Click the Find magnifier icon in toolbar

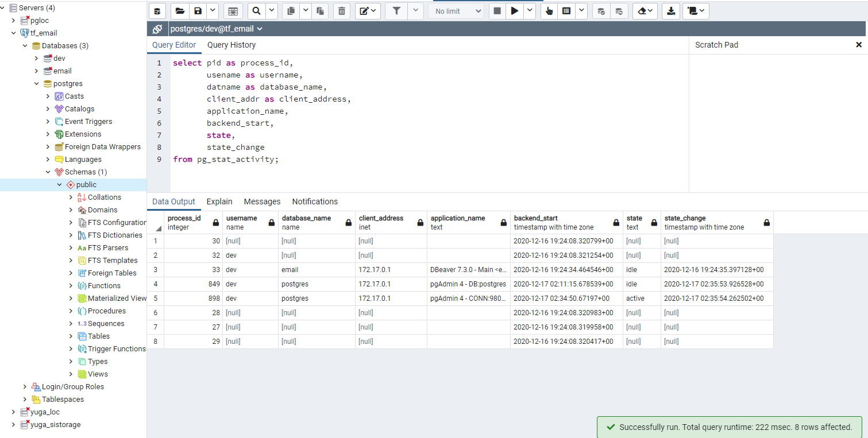(x=257, y=11)
